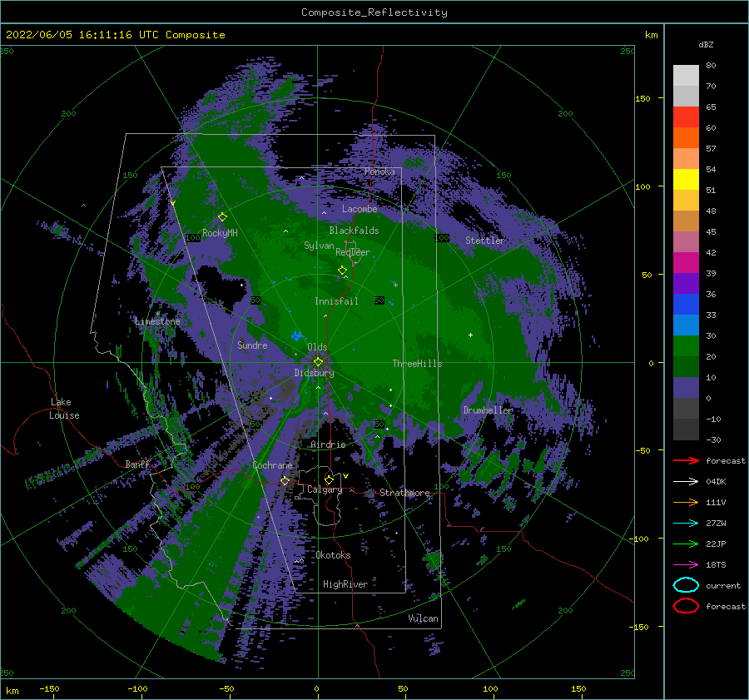
Task: Click the RedDeer city label
Action: [x=353, y=252]
